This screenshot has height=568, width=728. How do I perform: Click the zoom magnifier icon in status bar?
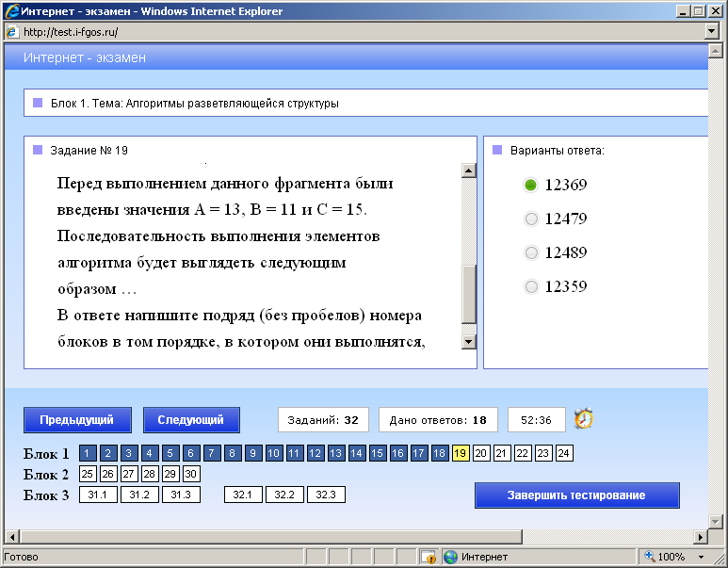point(650,556)
